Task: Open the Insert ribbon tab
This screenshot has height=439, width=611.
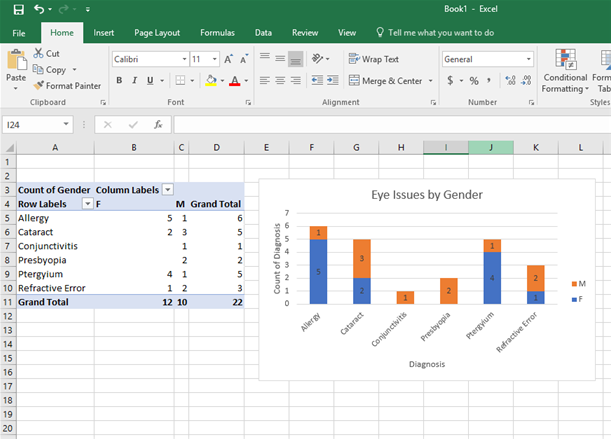Action: point(104,32)
